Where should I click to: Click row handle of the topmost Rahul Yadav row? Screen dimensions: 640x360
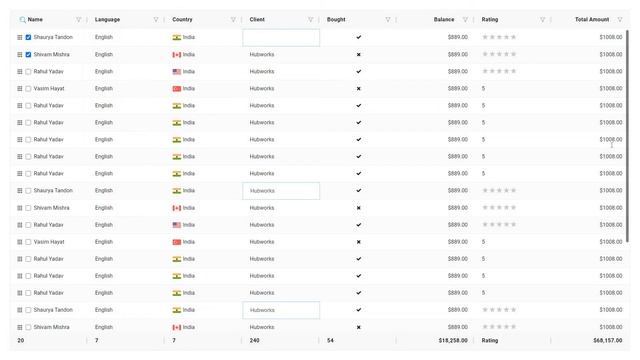pos(20,71)
